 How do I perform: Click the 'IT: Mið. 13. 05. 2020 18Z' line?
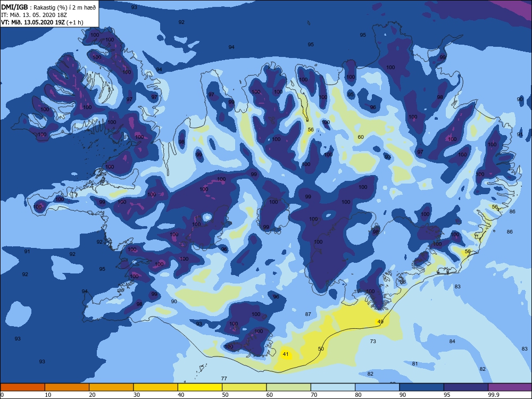[x=34, y=15]
